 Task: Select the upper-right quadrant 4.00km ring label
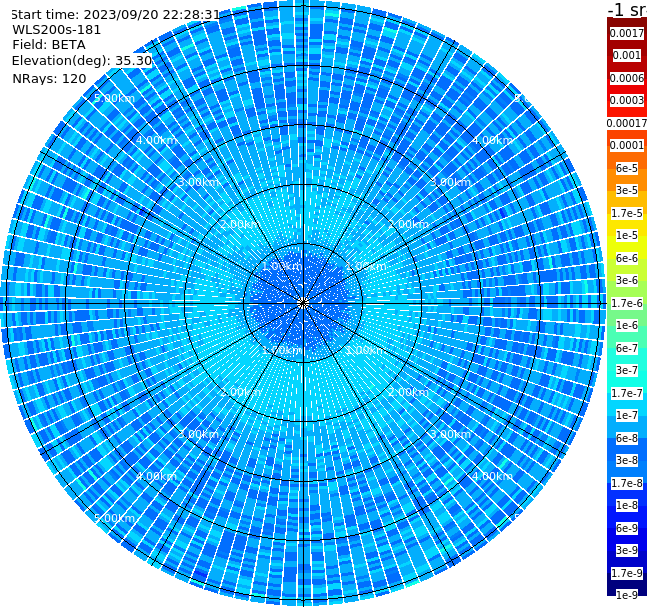point(493,140)
